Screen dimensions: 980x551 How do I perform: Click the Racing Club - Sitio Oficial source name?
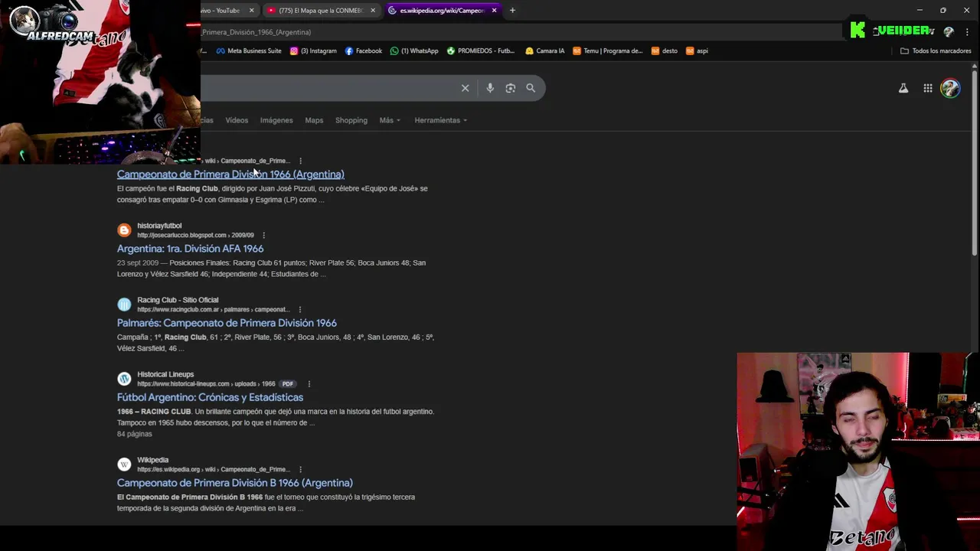178,300
